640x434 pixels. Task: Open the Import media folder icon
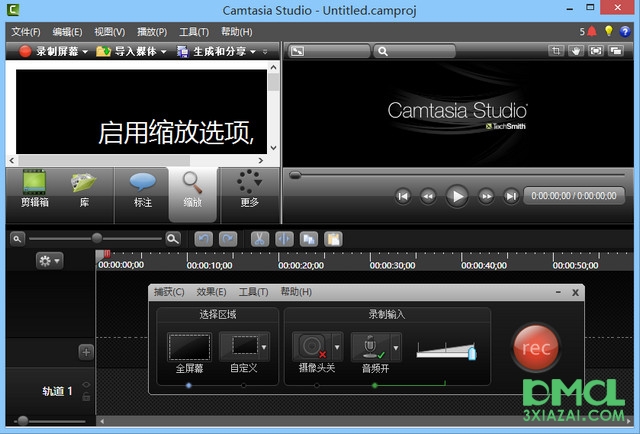pyautogui.click(x=103, y=51)
